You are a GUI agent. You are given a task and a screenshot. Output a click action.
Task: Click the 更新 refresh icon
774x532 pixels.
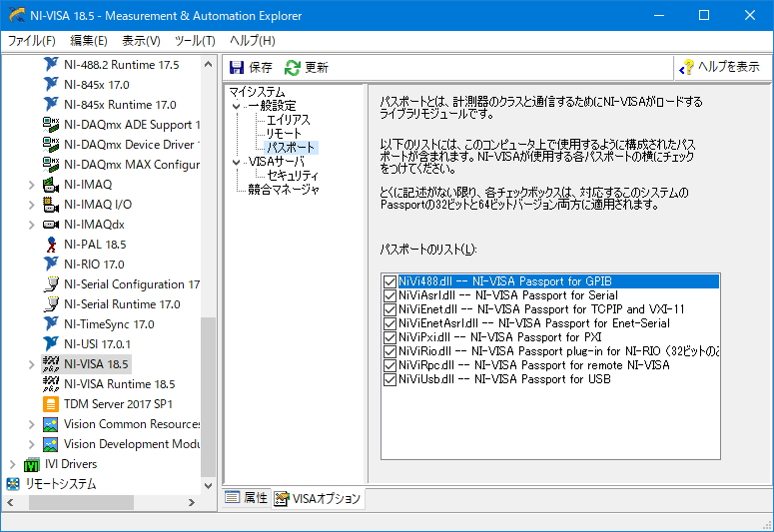click(x=293, y=68)
